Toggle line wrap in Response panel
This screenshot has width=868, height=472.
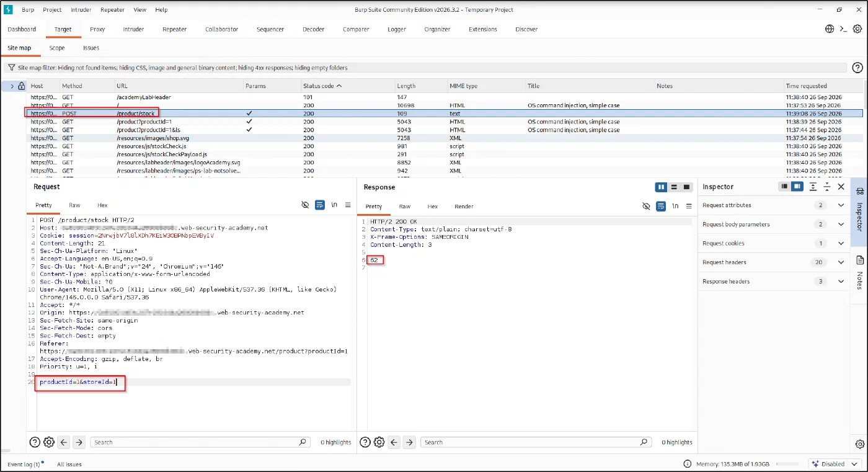coord(661,206)
